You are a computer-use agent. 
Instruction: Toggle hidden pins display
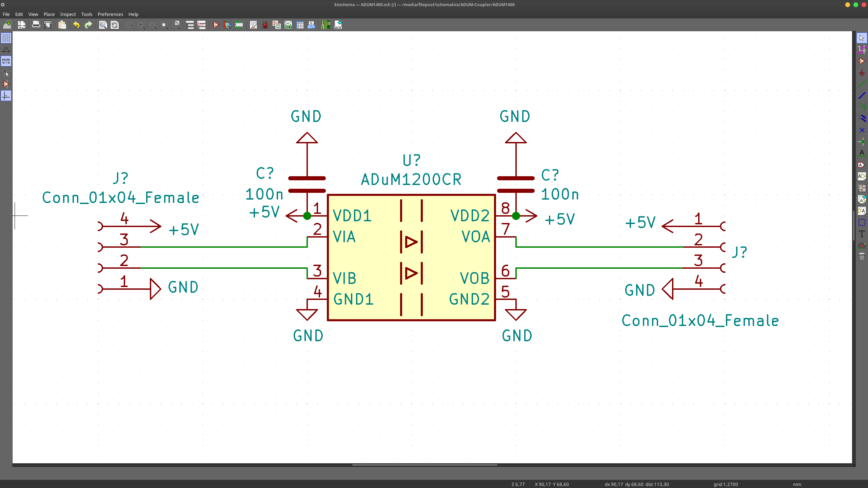[x=6, y=84]
